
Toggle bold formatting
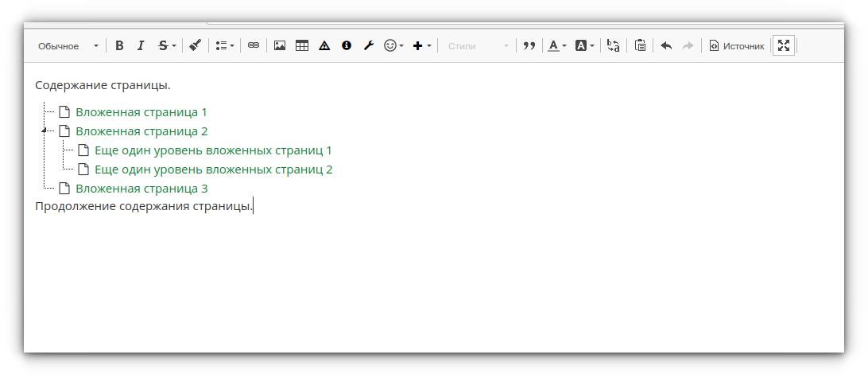[119, 46]
